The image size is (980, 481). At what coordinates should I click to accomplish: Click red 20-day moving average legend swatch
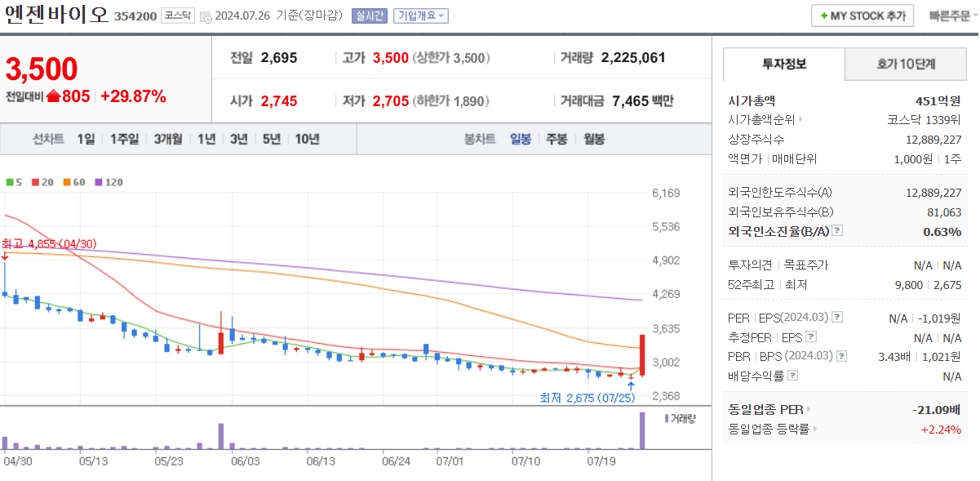34,182
